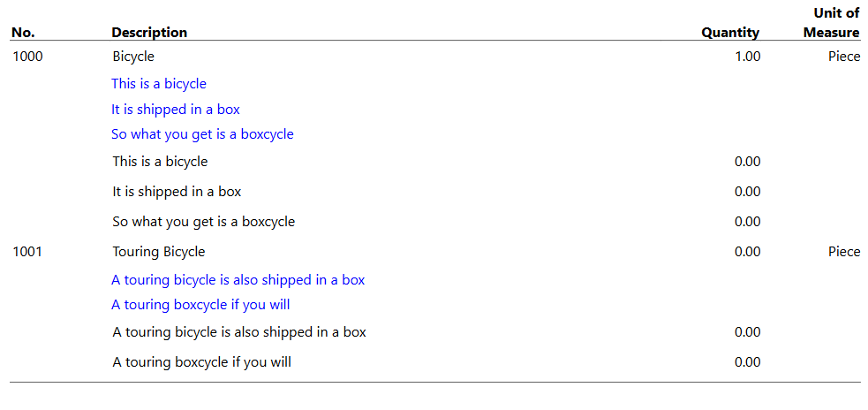The height and width of the screenshot is (410, 868).
Task: Click the Touring Bicycle description
Action: pyautogui.click(x=159, y=252)
